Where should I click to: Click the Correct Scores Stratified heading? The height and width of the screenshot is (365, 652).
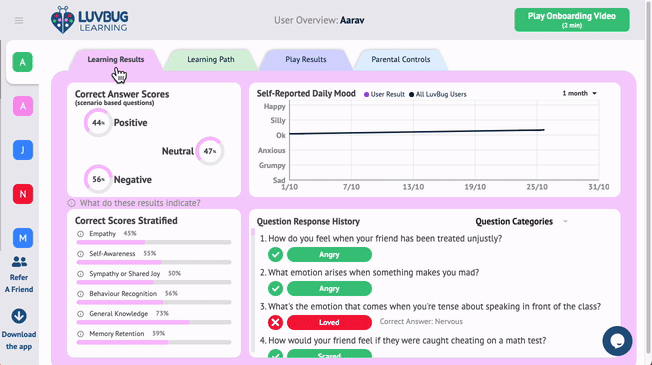[126, 221]
